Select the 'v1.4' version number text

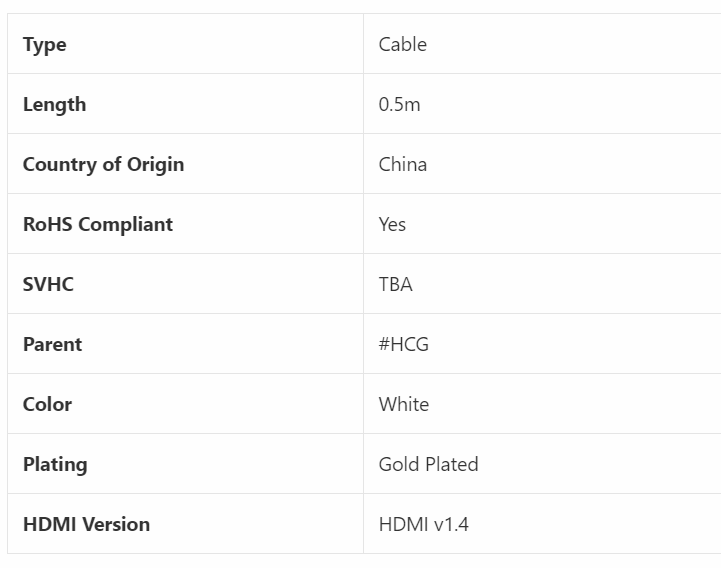[x=451, y=524]
